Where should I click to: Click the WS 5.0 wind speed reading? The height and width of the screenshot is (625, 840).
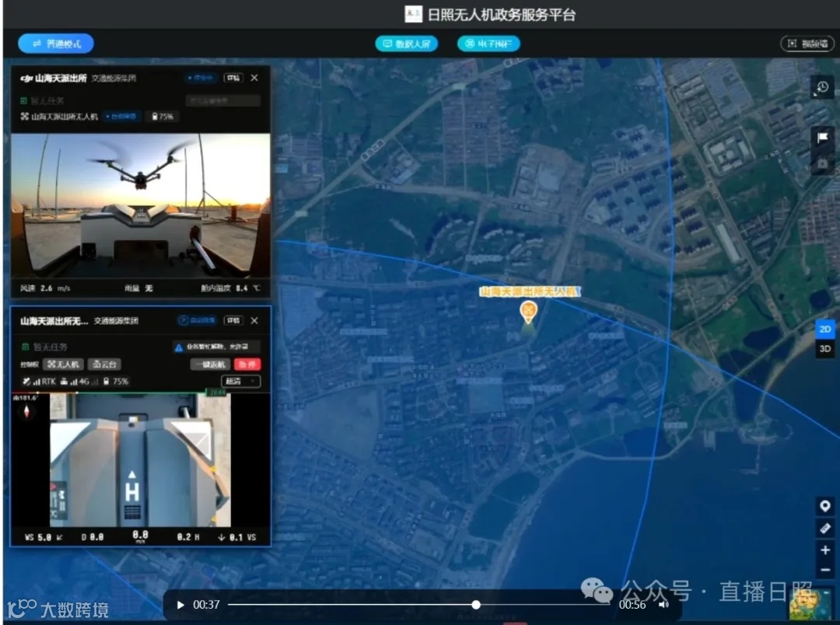44,537
